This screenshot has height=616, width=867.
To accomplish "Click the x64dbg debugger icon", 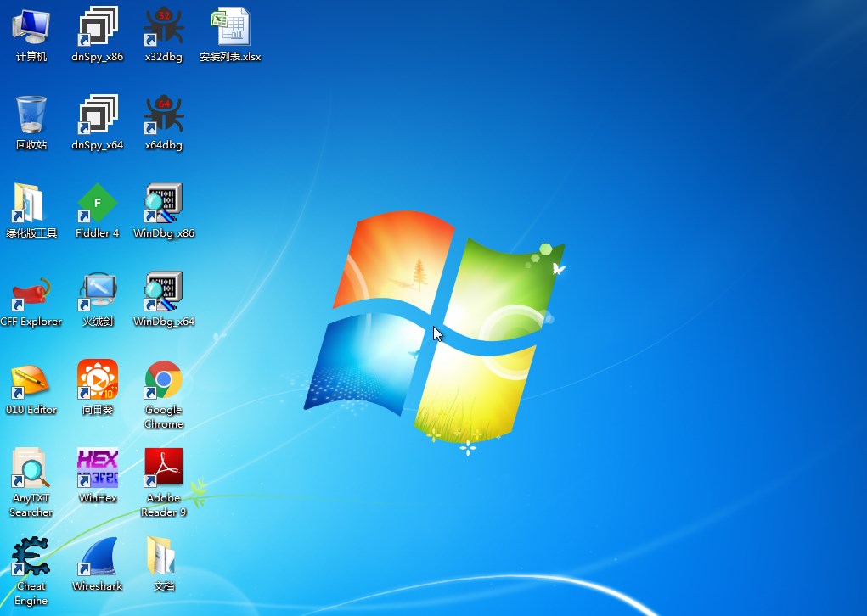I will (164, 115).
